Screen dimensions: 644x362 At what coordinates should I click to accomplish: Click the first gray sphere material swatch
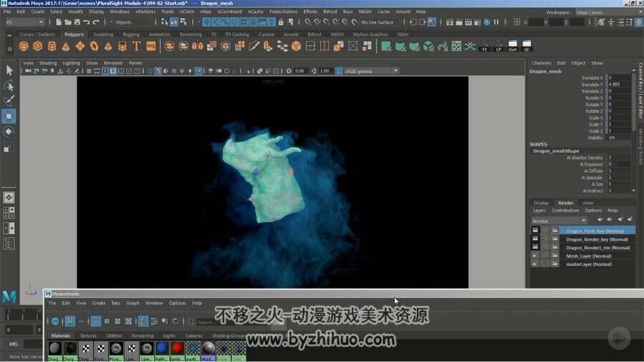[54, 348]
